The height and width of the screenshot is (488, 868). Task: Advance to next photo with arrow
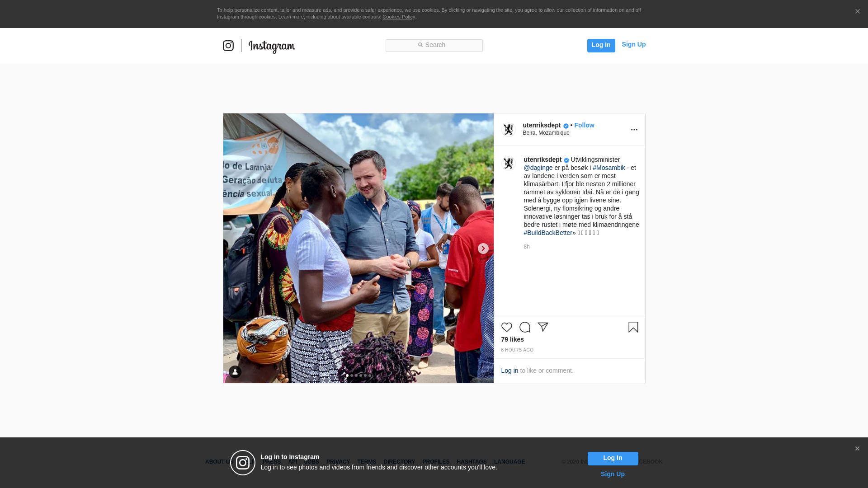[483, 249]
